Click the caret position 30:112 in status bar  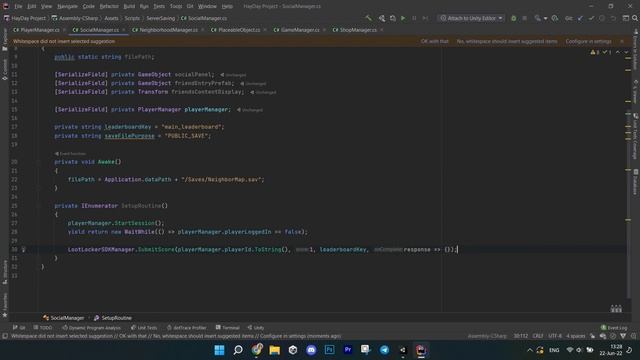click(520, 336)
